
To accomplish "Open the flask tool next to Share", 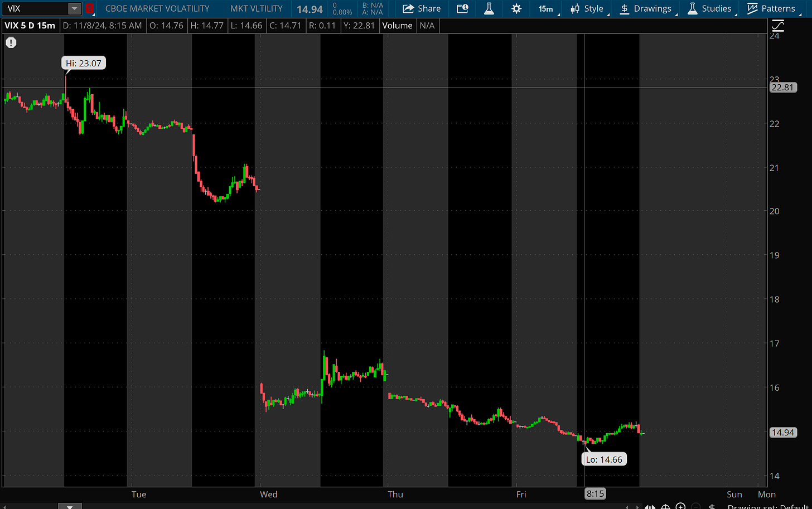I will 489,8.
